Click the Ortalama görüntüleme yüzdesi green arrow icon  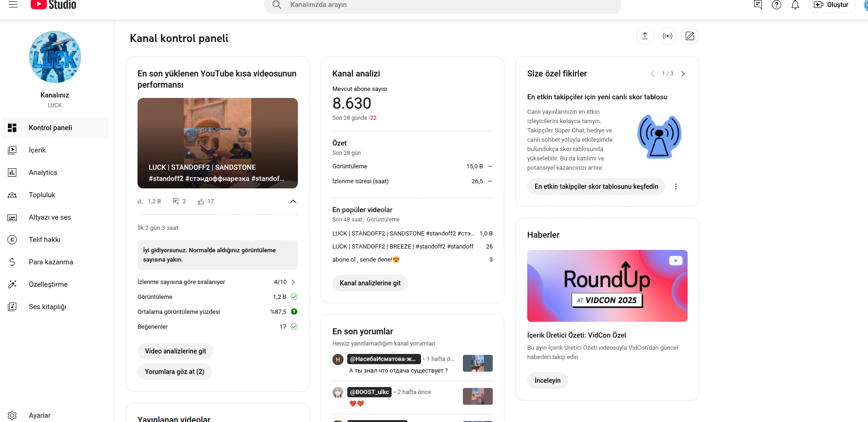click(294, 311)
